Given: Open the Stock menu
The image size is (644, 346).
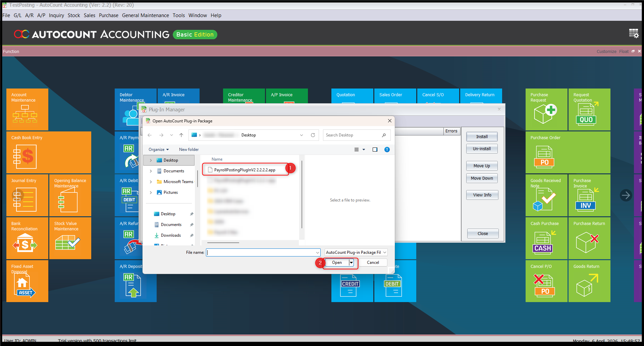Looking at the screenshot, I should (x=74, y=15).
